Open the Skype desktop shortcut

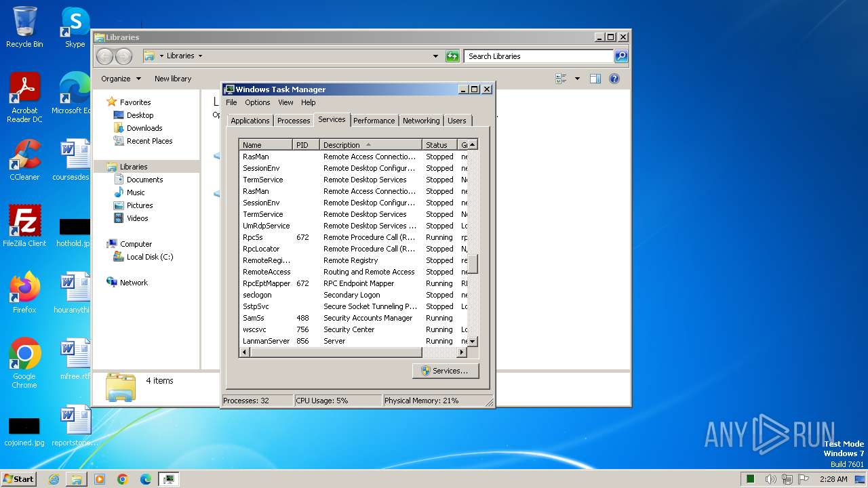pyautogui.click(x=75, y=27)
